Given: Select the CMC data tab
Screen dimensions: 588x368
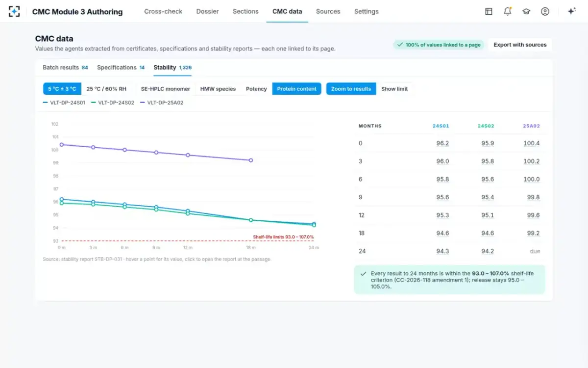Looking at the screenshot, I should tap(287, 11).
